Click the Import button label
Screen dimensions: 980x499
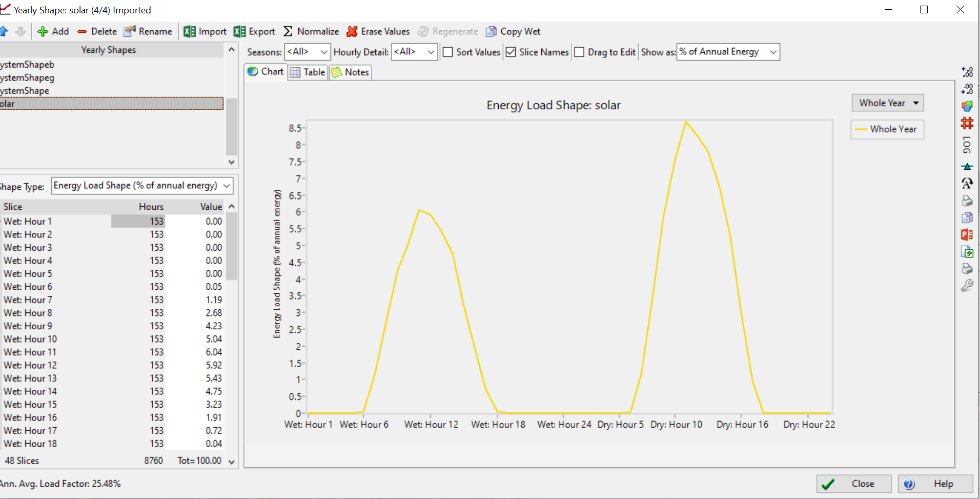coord(213,32)
